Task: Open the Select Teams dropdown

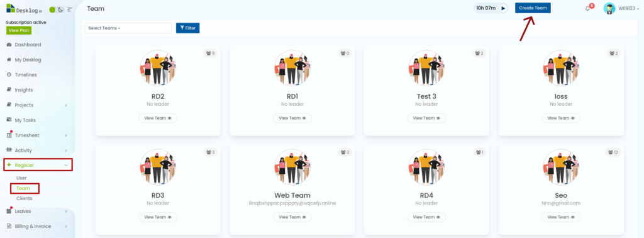Action: tap(128, 28)
